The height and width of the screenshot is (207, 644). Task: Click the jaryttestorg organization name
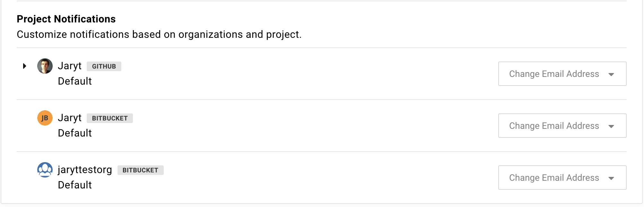point(85,170)
